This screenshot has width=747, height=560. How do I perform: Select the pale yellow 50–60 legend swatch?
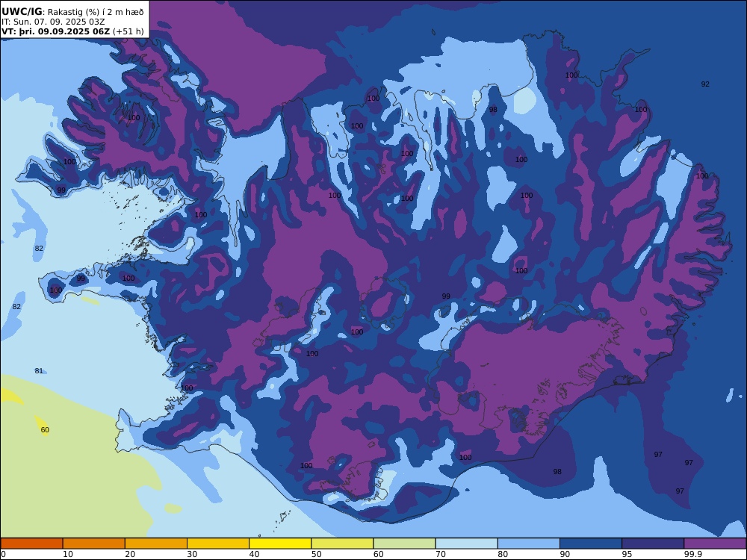pyautogui.click(x=342, y=544)
